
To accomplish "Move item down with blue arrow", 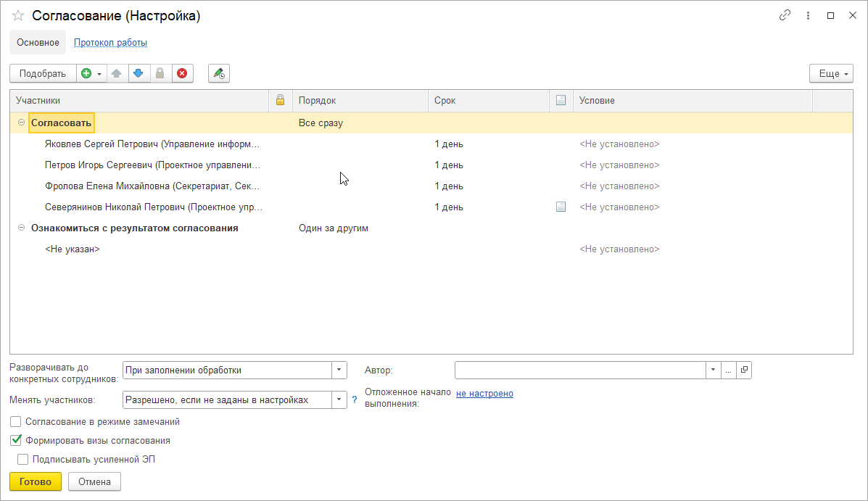I will coord(139,73).
